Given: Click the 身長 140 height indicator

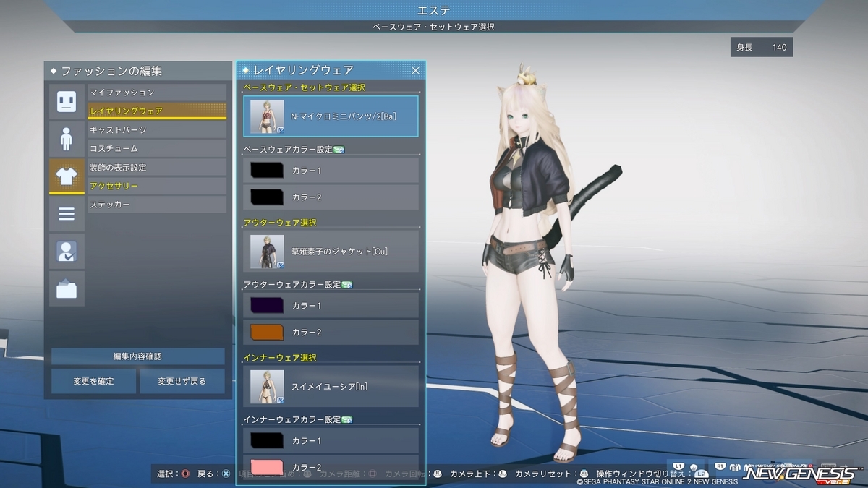Looking at the screenshot, I should pos(762,47).
